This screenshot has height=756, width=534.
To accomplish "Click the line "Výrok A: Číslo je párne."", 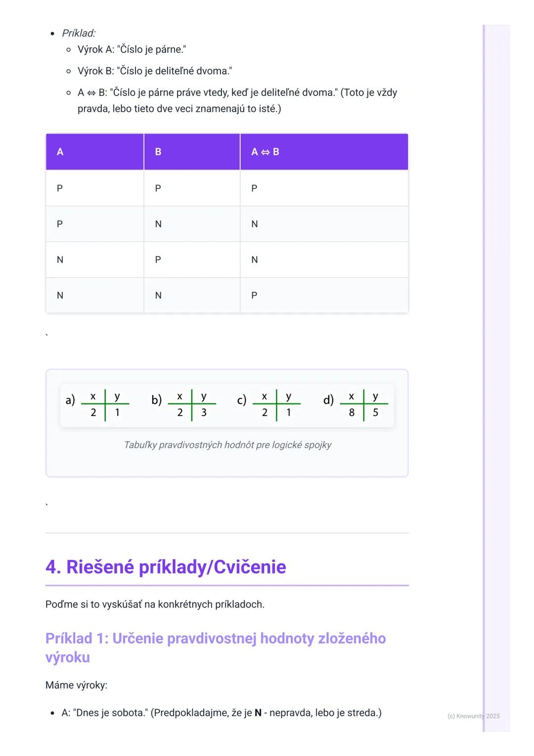I will [x=132, y=49].
